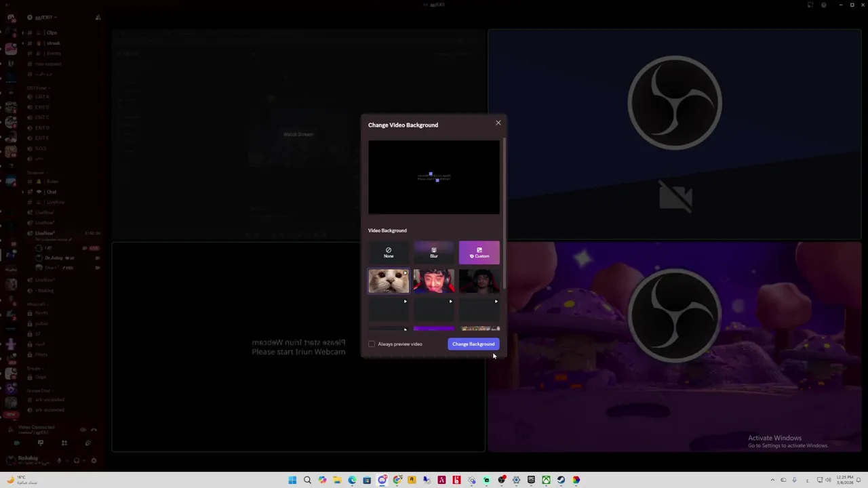Open Steam from the taskbar
The height and width of the screenshot is (488, 868).
pos(561,480)
